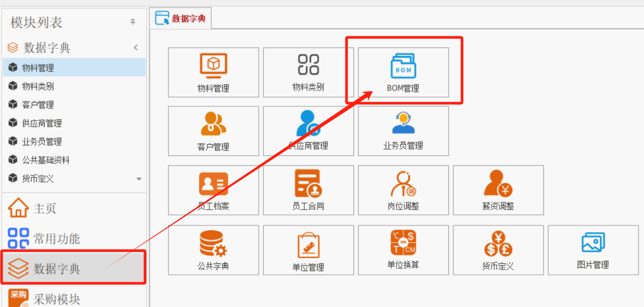Click the cube icon beside 客户管理 in the sidebar
Viewport: 644px width, 307px height.
click(x=13, y=104)
